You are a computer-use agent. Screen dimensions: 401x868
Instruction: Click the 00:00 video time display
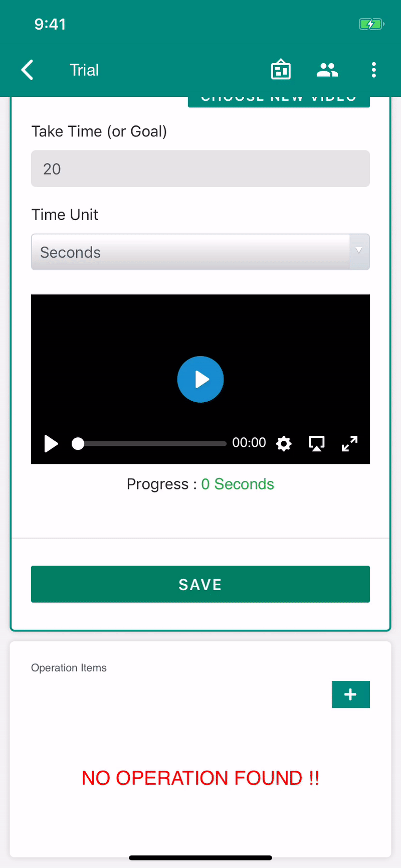[249, 443]
